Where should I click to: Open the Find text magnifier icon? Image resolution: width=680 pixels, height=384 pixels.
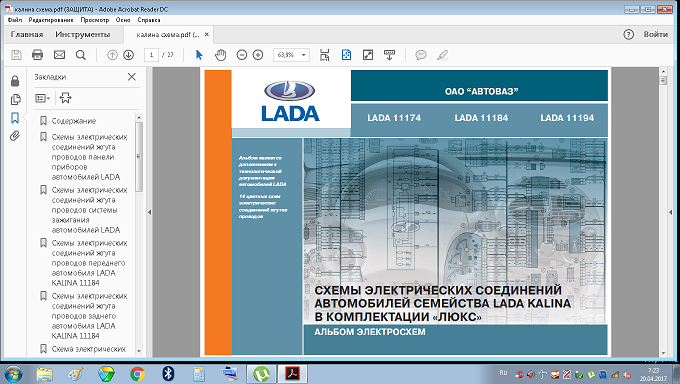click(x=81, y=55)
